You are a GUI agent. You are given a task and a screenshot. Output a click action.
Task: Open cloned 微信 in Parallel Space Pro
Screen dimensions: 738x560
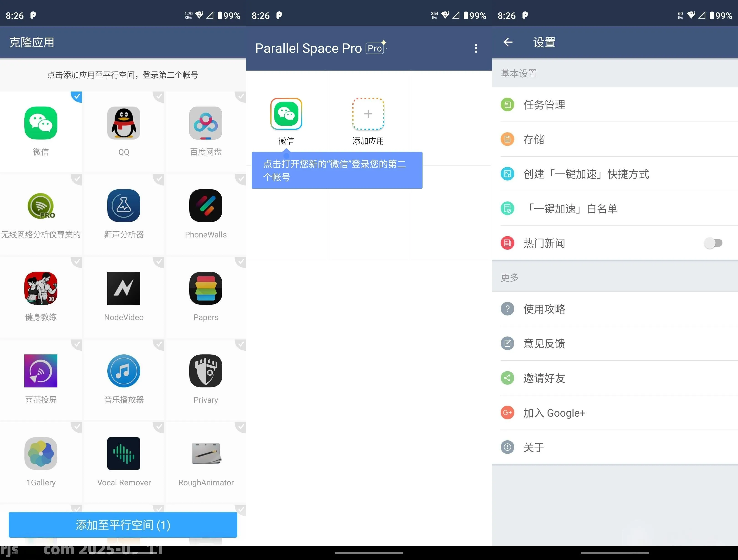coord(286,114)
